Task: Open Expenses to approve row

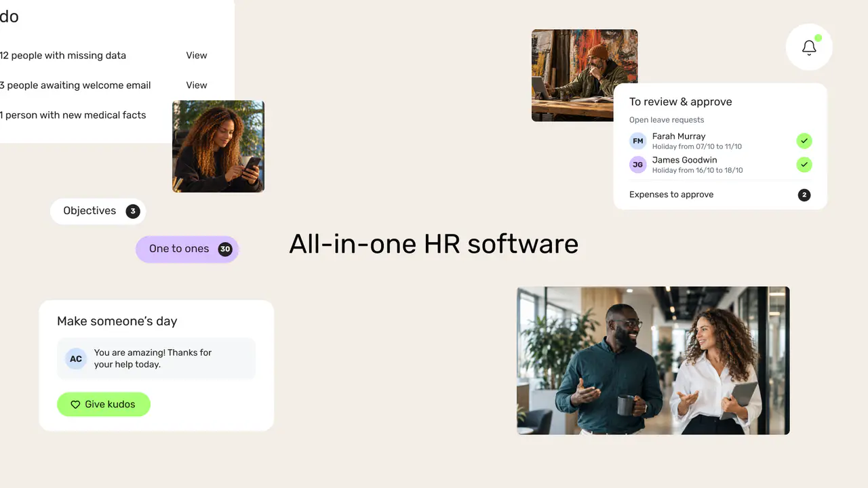Action: click(x=720, y=195)
